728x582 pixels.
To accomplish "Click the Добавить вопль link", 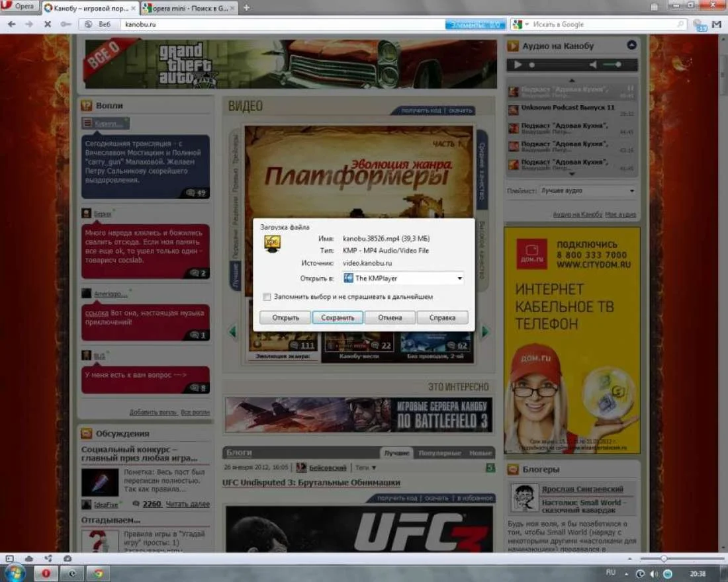I will pos(154,412).
